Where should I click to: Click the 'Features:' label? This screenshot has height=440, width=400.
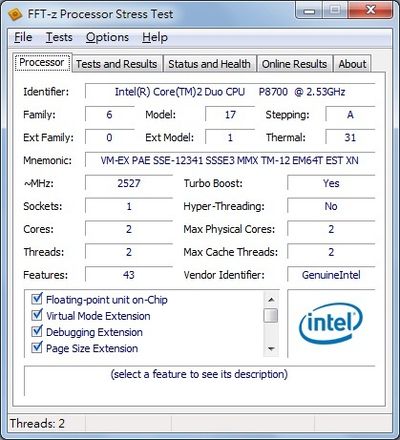tap(45, 275)
